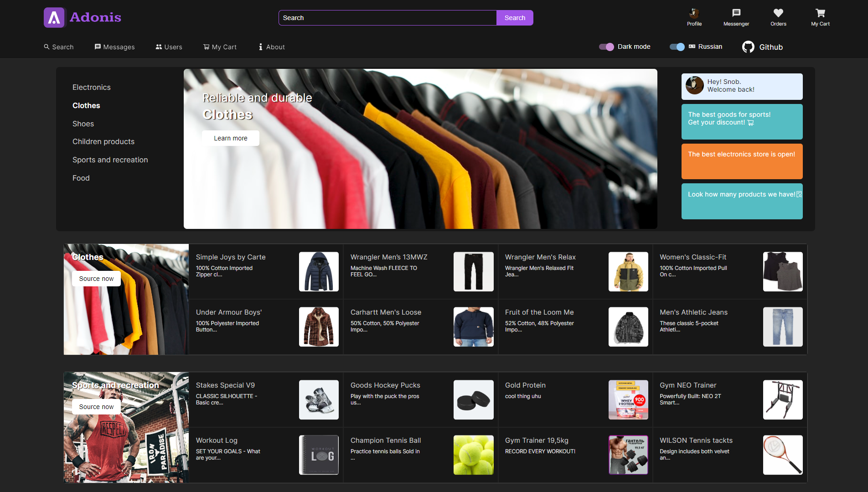Click Source now on Clothes section

point(96,279)
